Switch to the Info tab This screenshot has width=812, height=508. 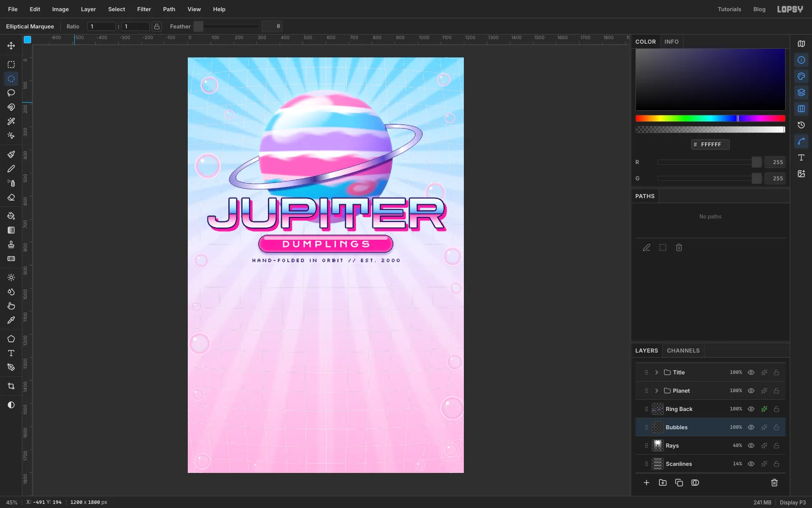(671, 42)
